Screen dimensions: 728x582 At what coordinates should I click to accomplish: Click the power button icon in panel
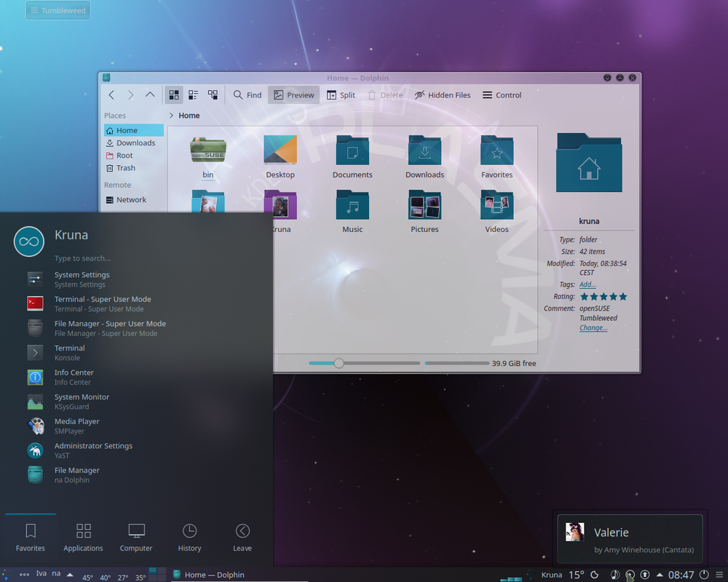click(704, 575)
